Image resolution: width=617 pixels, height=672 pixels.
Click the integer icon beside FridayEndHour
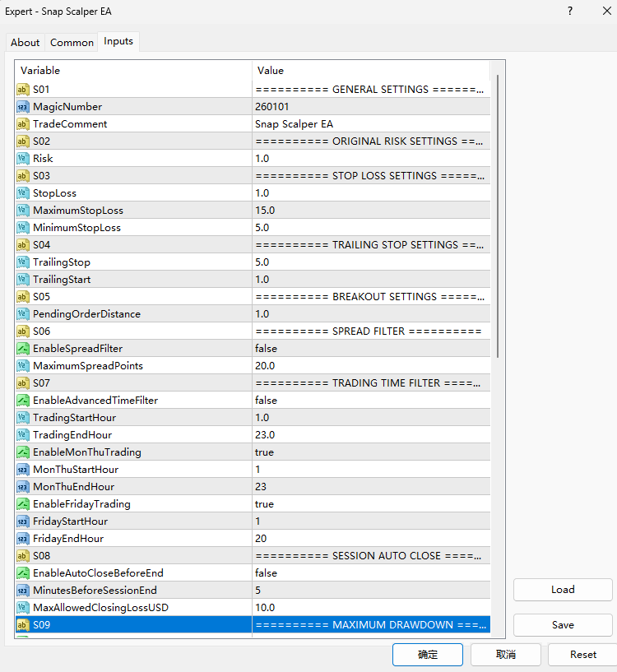[x=23, y=539]
